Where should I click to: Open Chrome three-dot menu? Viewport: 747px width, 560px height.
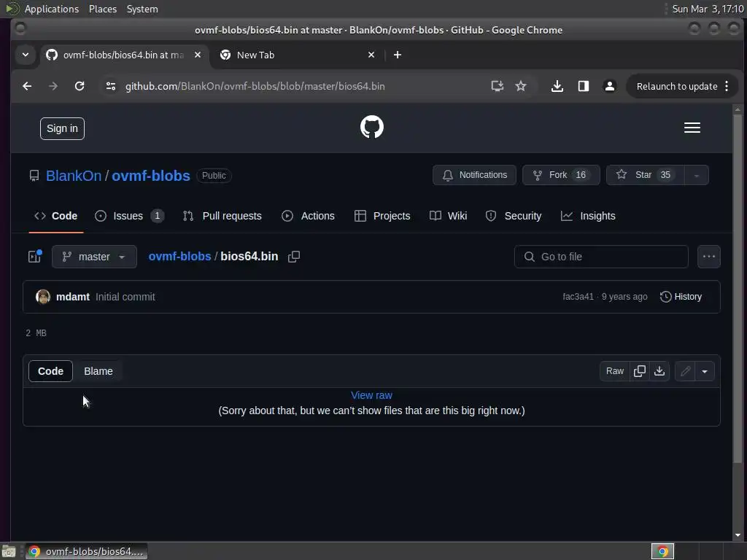pyautogui.click(x=727, y=86)
